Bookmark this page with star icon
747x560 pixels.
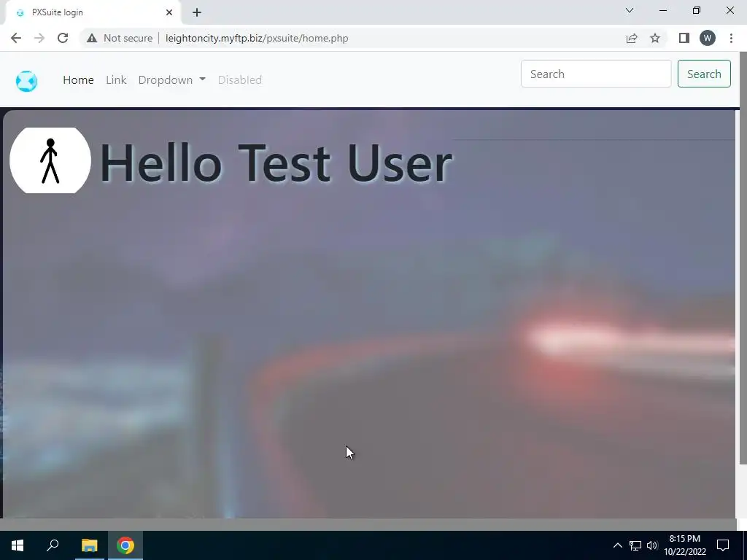655,38
